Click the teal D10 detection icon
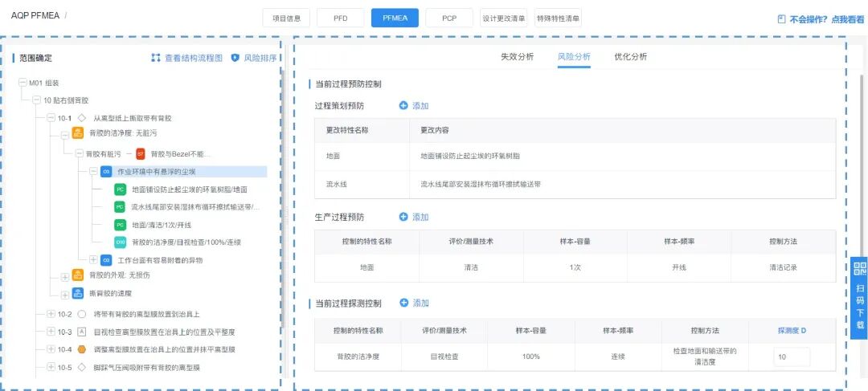The image size is (868, 391). click(120, 242)
